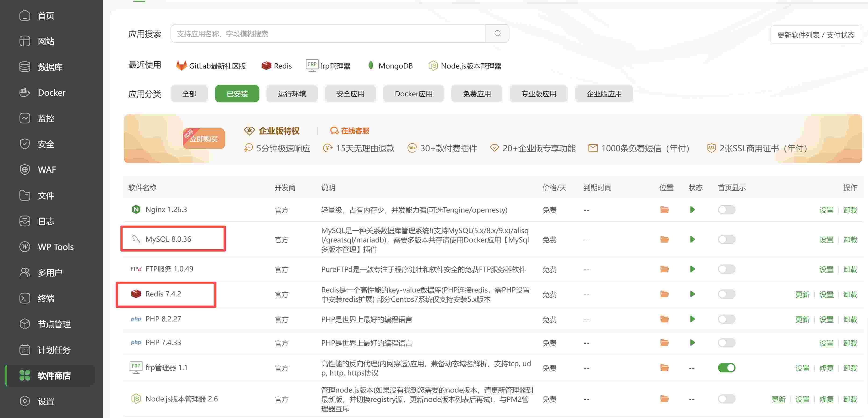Open the Docker sidebar icon

(x=25, y=92)
